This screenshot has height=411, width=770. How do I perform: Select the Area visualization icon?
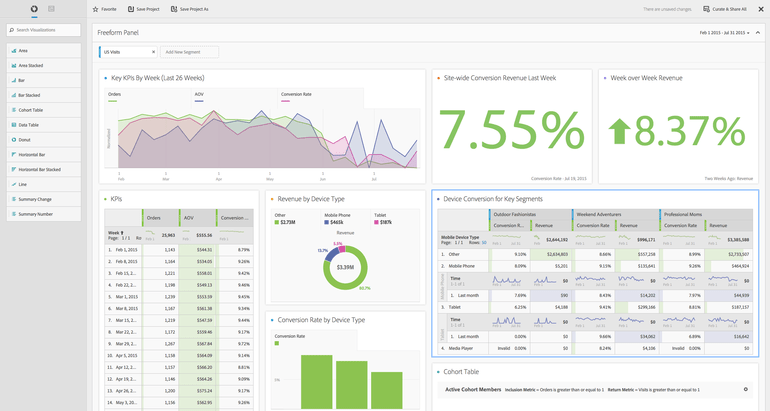click(14, 51)
